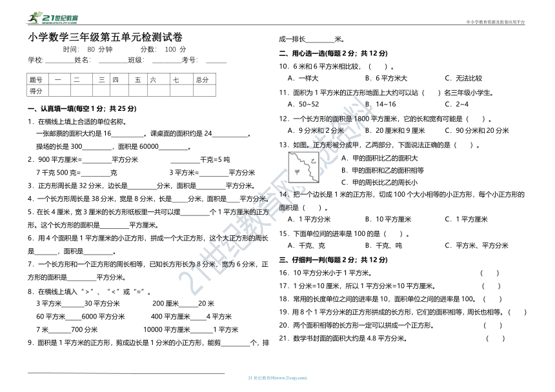555x392 pixels.
Task: Click the "时间: 80 分钟" text
Action: pos(88,50)
